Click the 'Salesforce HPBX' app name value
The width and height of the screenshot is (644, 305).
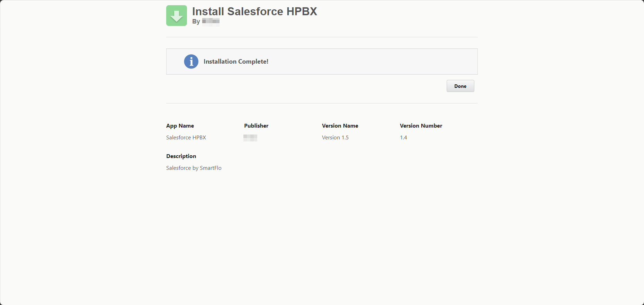click(x=186, y=138)
